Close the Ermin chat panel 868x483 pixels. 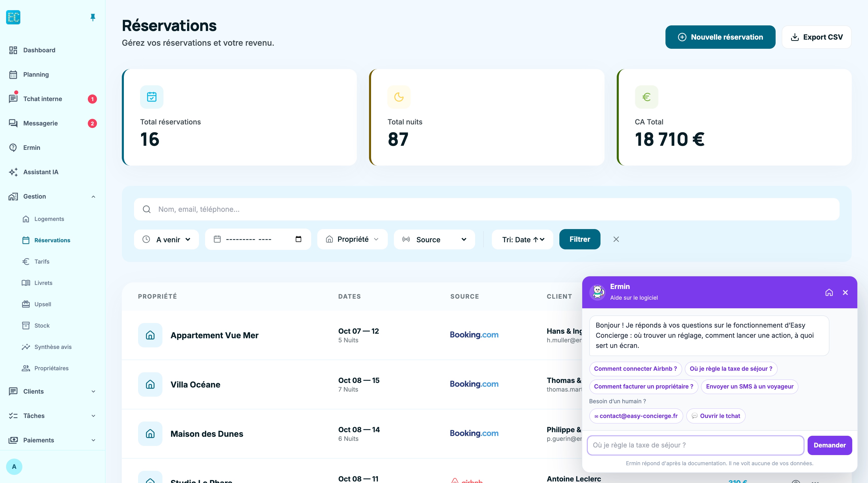click(x=845, y=293)
